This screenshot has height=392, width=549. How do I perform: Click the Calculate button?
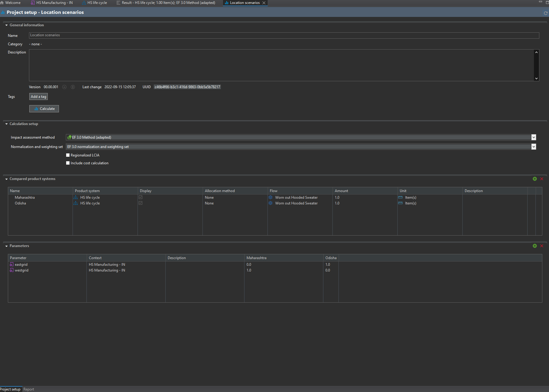[x=44, y=109]
